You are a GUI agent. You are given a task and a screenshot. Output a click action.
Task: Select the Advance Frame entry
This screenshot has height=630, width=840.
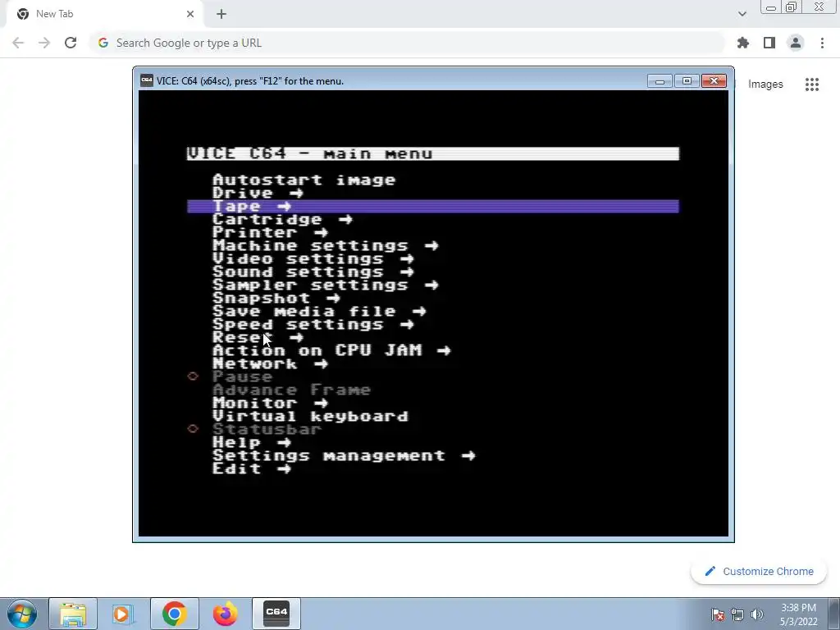[x=291, y=390]
